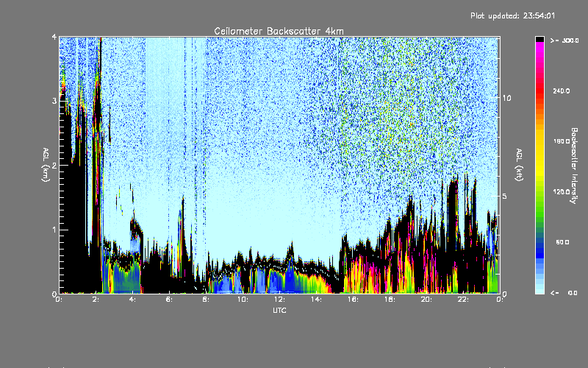Click the '120.0' colorbar tick label
This screenshot has height=368, width=588.
(x=562, y=191)
